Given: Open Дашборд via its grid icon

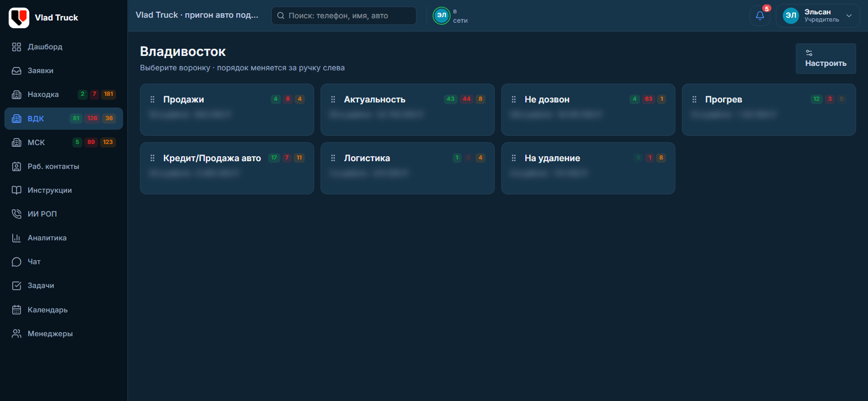Looking at the screenshot, I should click(17, 47).
